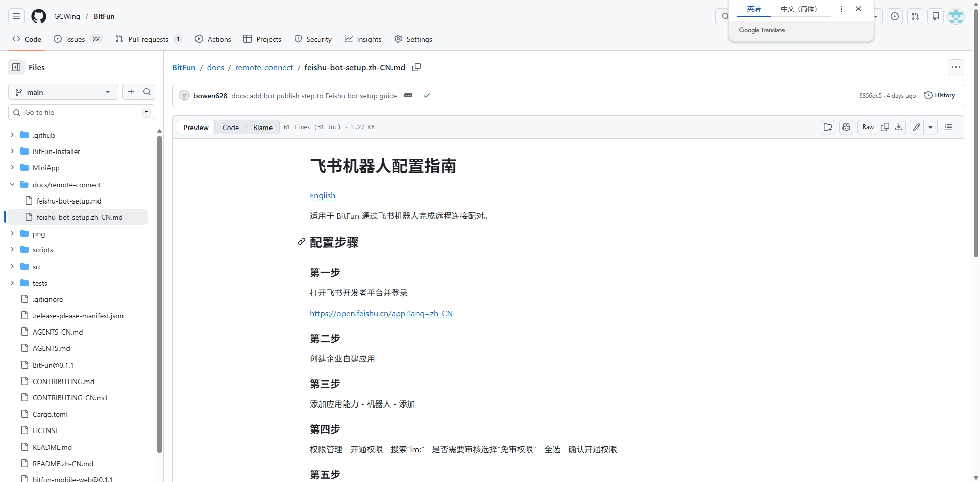980x482 pixels.
Task: Click the page vertical scrollbar
Action: pyautogui.click(x=976, y=133)
